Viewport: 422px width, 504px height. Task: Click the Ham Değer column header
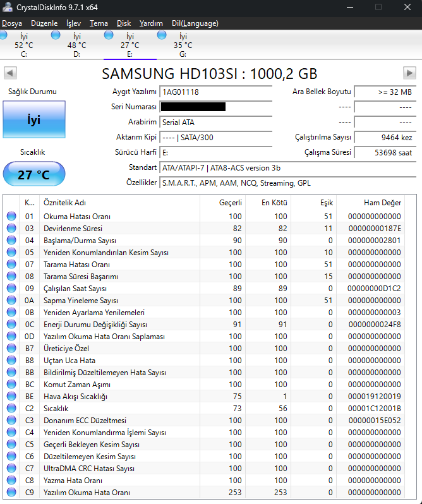[x=371, y=203]
